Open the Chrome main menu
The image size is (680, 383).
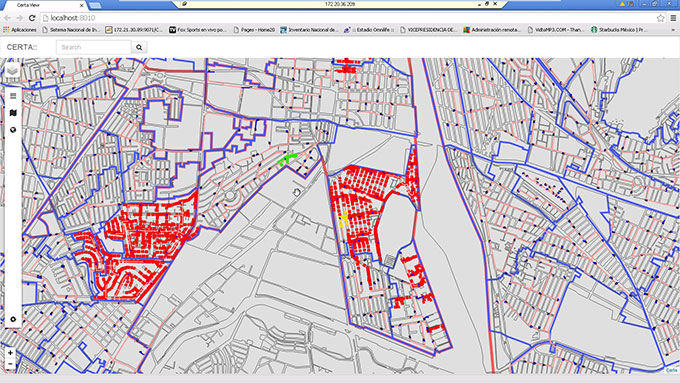[673, 18]
